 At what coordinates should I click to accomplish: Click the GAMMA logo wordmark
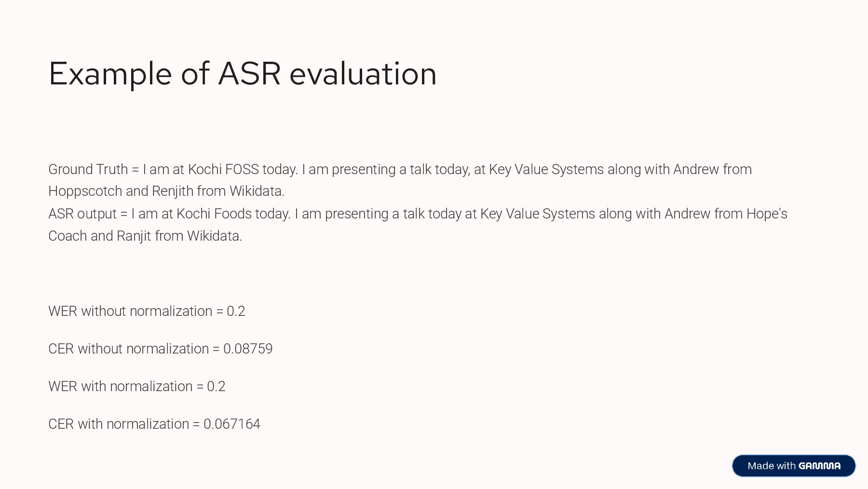click(819, 466)
